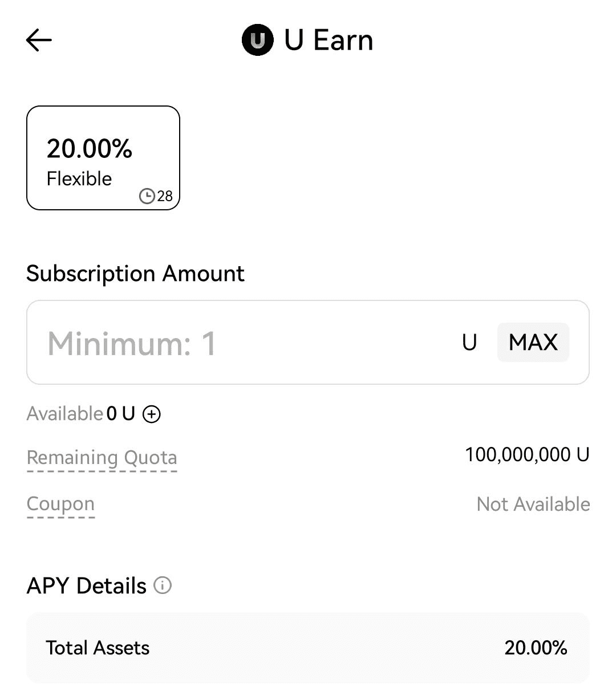Screen dimensions: 616x696
Task: Click the Remaining Quota label
Action: [x=102, y=458]
